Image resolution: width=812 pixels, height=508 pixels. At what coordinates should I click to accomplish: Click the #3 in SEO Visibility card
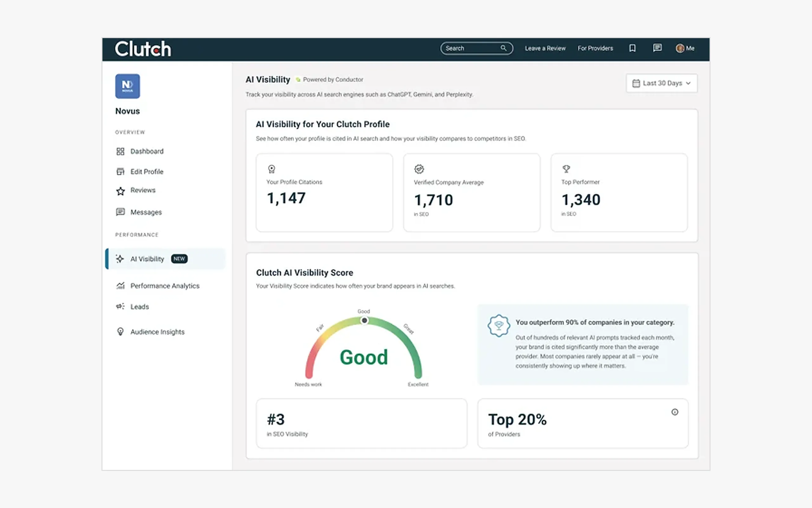pos(361,423)
